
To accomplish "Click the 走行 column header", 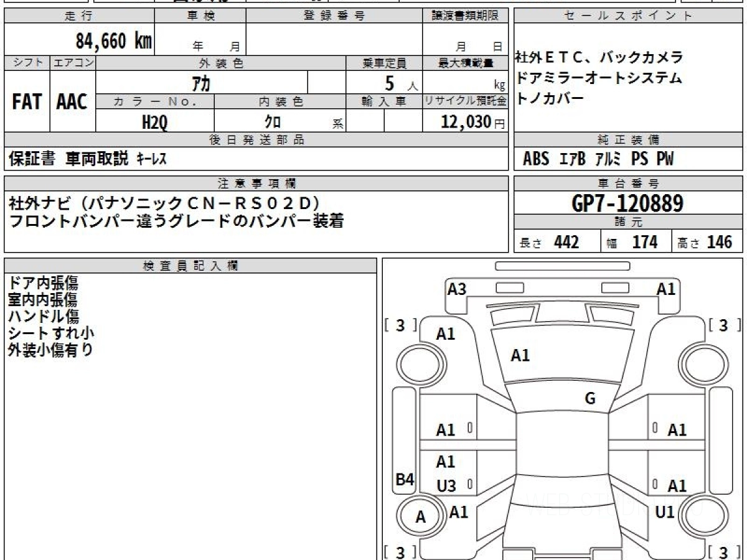I will point(78,16).
